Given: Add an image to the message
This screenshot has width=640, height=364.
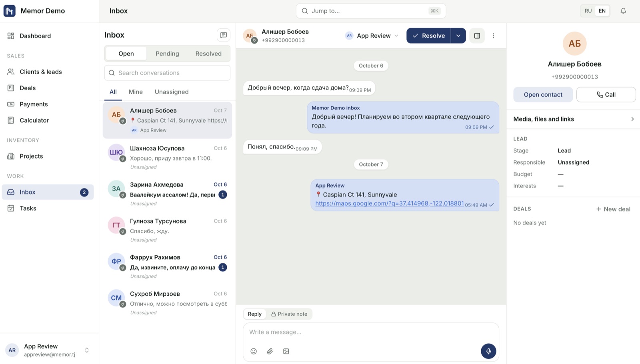Looking at the screenshot, I should pos(286,351).
